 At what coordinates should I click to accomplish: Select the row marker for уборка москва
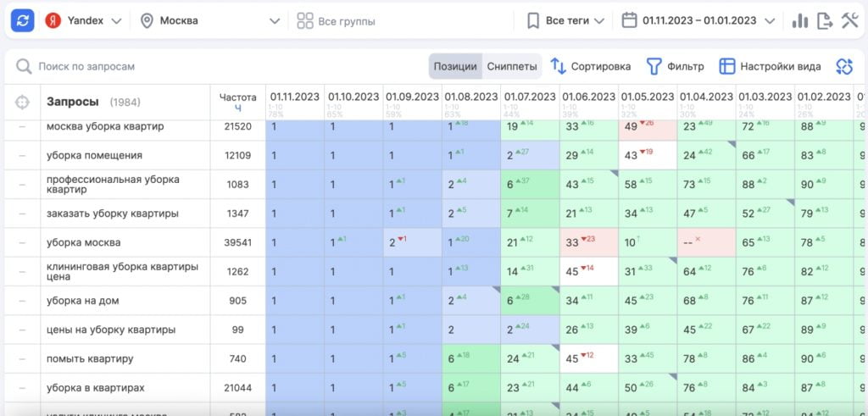(x=22, y=242)
